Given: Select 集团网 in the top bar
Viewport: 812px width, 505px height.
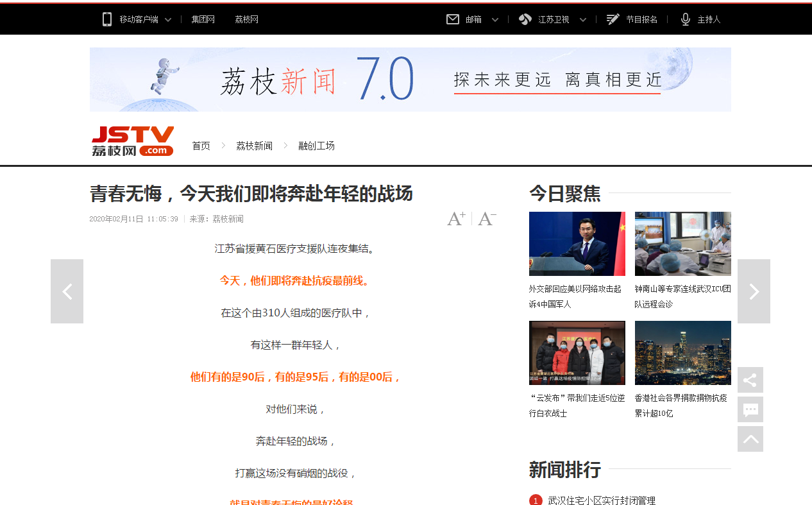Looking at the screenshot, I should [x=203, y=19].
